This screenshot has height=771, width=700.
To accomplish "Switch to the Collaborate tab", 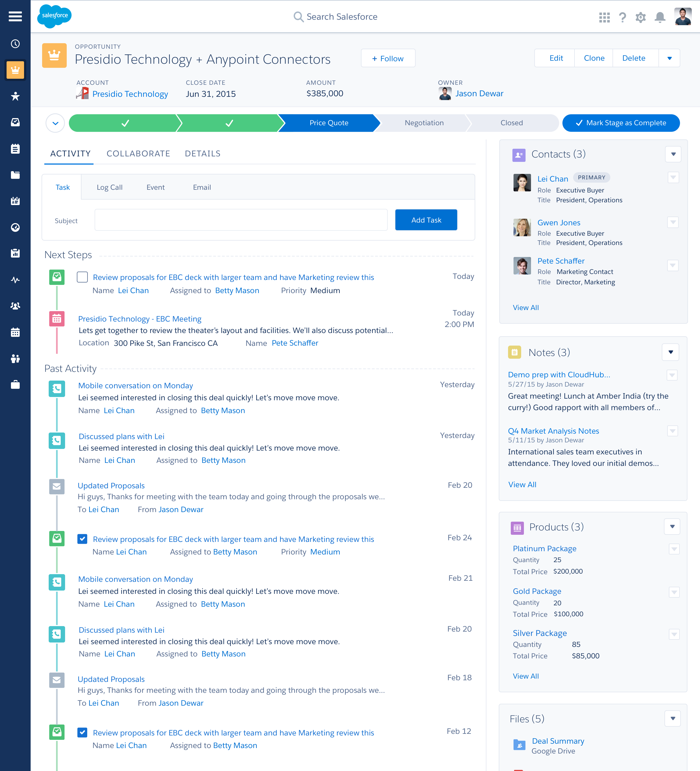I will coord(138,153).
